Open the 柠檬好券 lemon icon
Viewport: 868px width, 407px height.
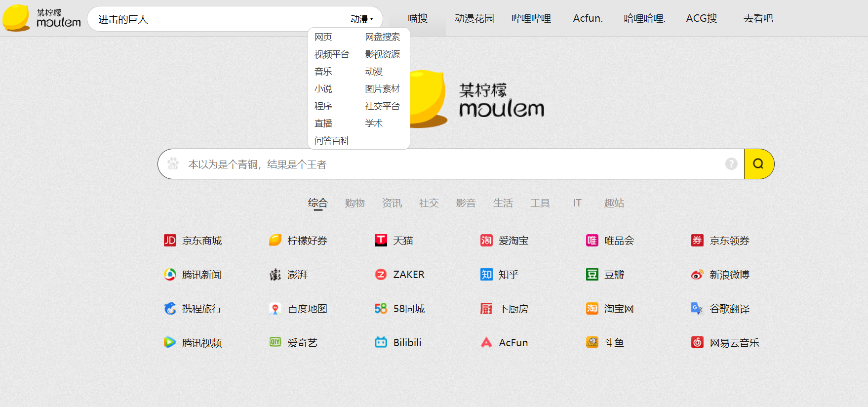click(276, 241)
